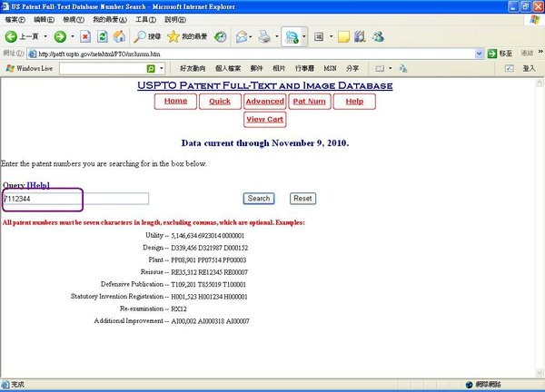
Task: Open the Edit page icon dropdown arrow
Action: click(303, 36)
